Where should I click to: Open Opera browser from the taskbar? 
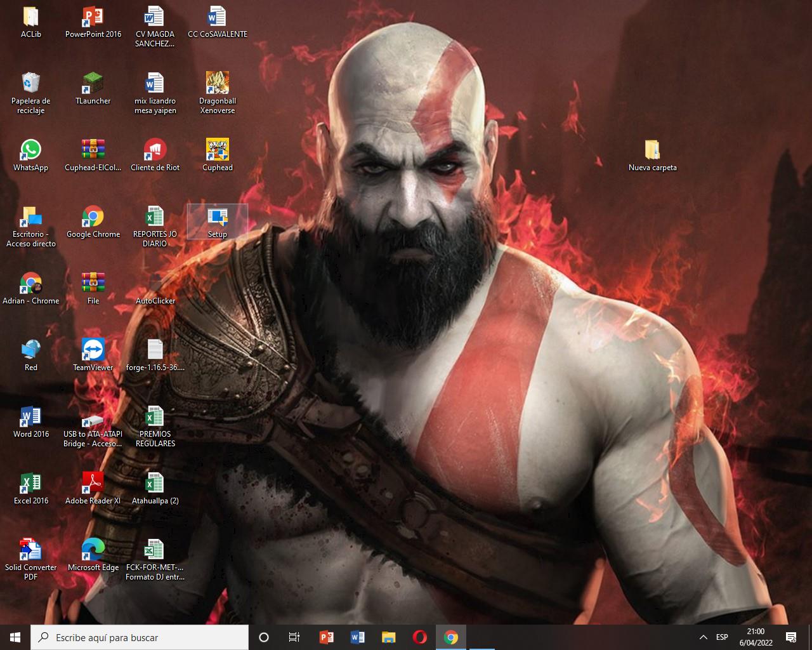point(419,637)
